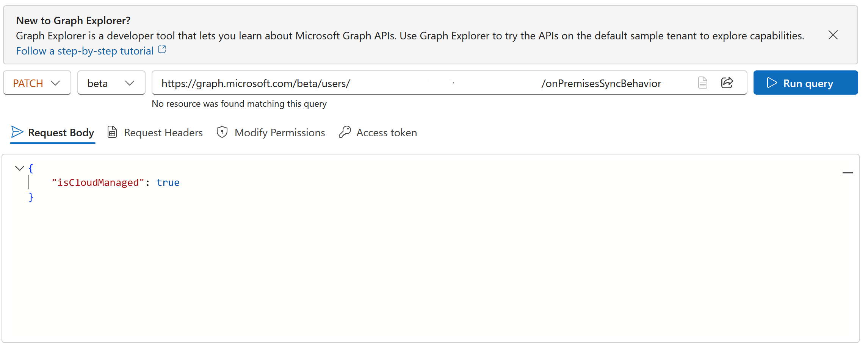The width and height of the screenshot is (868, 343).
Task: Click the Modify Permissions shield icon
Action: (x=222, y=132)
